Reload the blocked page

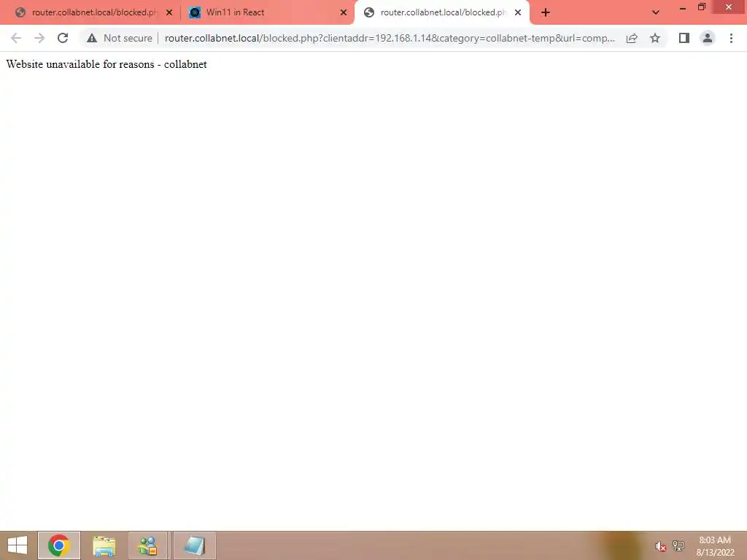coord(63,38)
